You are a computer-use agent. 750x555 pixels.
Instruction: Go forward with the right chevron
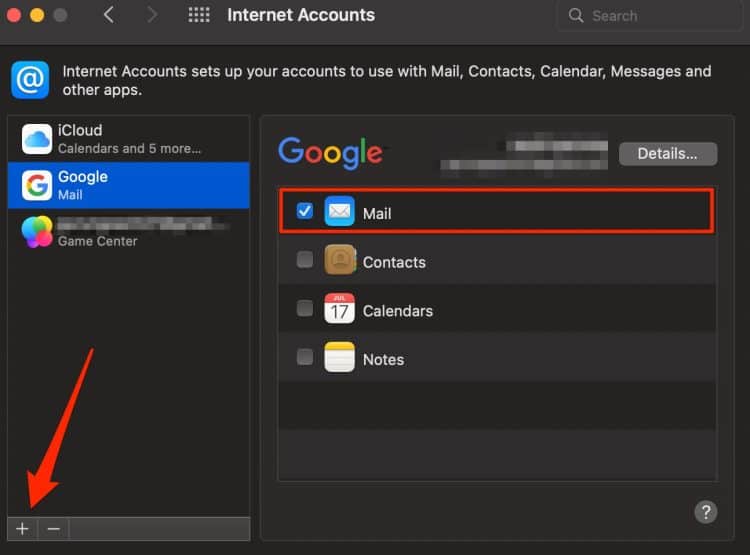pos(152,15)
